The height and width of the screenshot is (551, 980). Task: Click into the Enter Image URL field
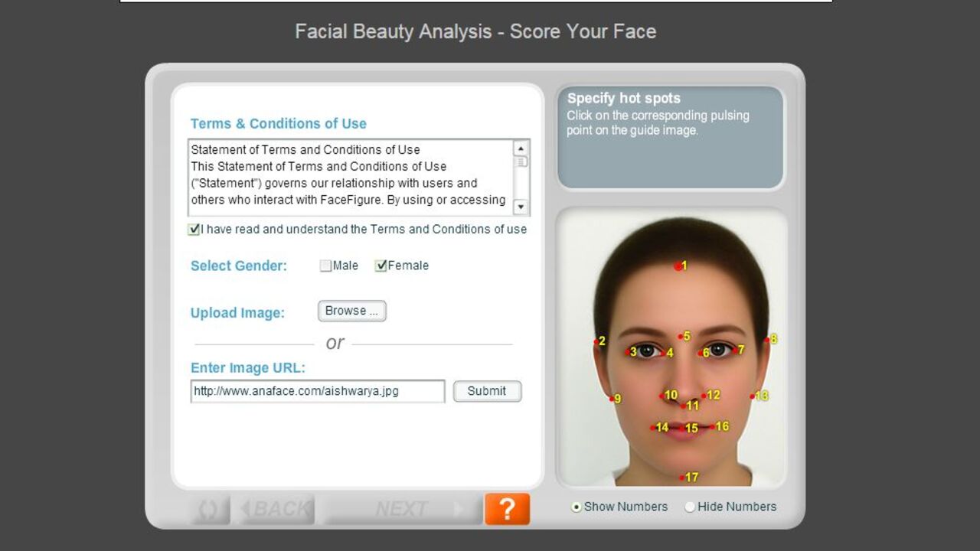tap(318, 391)
